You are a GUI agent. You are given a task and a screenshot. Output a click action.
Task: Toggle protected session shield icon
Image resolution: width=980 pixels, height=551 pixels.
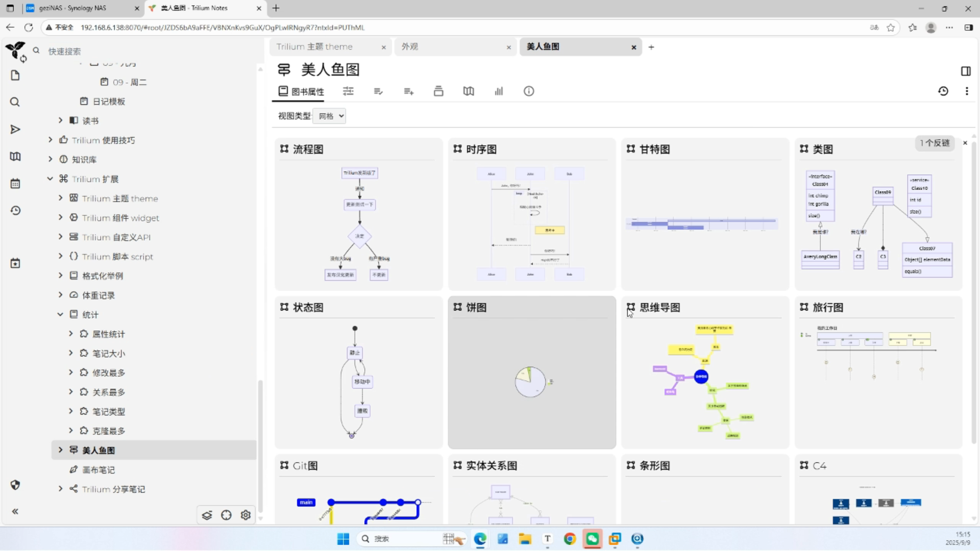click(15, 485)
